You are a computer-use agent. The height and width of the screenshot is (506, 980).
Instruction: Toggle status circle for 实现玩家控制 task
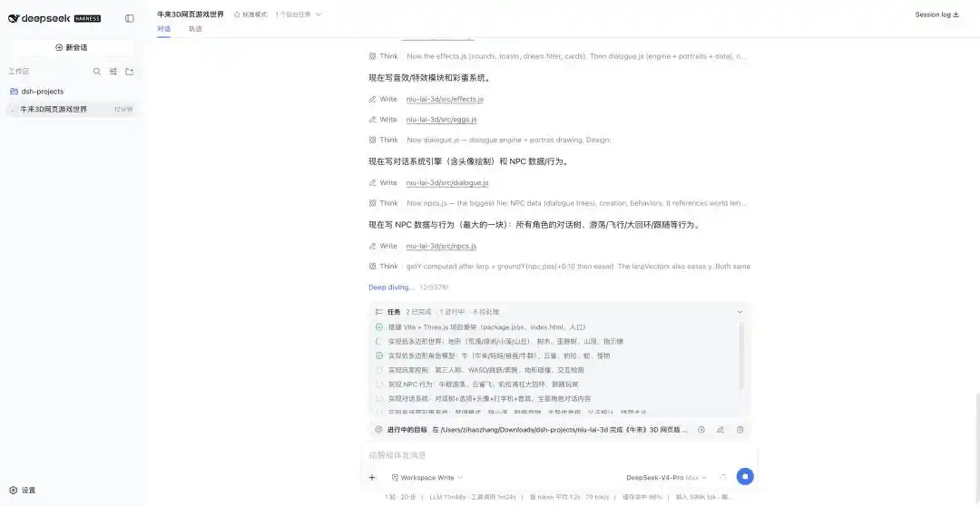tap(378, 370)
